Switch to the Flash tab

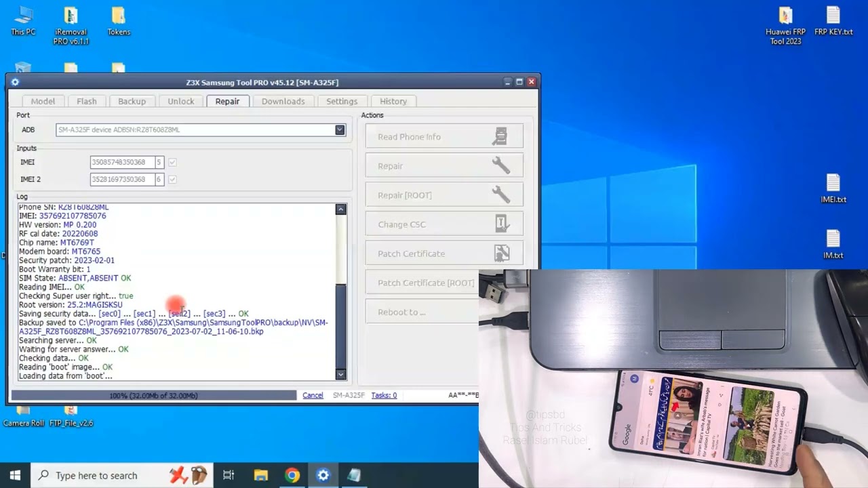87,101
